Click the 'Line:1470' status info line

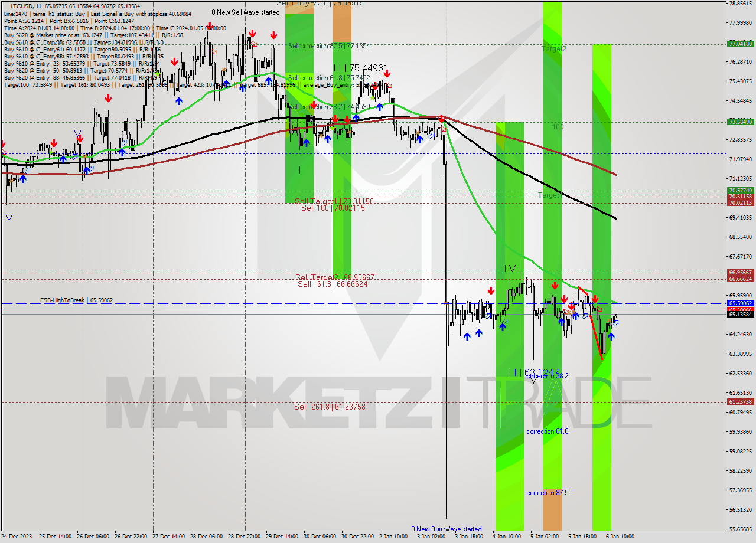pyautogui.click(x=97, y=14)
